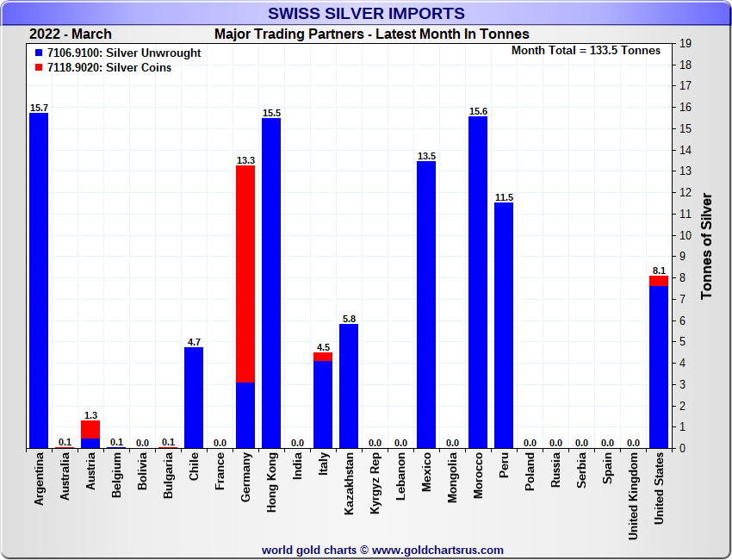Click the value label '13.3' above Germany

245,160
